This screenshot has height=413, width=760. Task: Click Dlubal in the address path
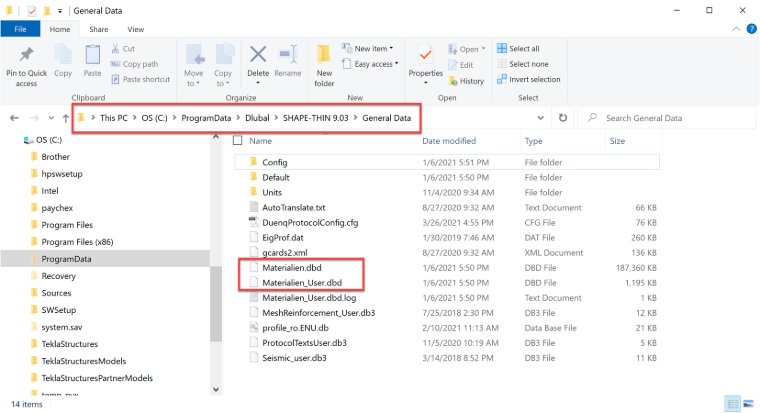[x=257, y=118]
